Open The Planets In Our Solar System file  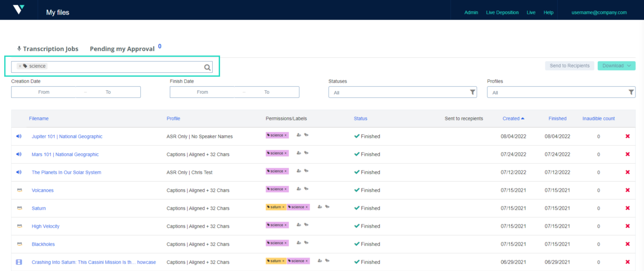(66, 172)
